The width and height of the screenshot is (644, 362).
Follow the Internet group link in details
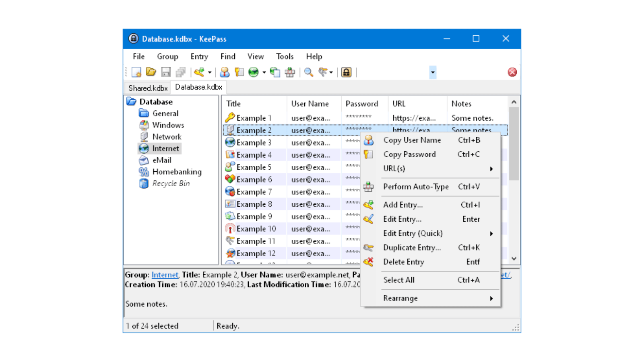tap(165, 275)
